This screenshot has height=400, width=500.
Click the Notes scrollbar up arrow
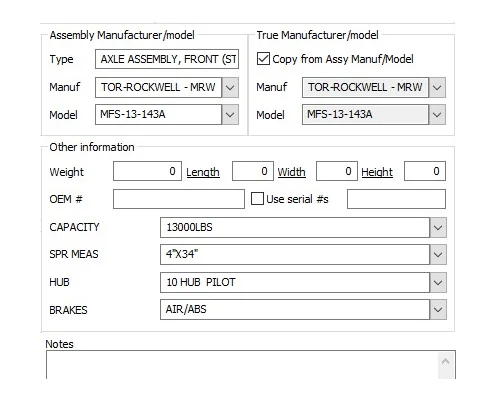pyautogui.click(x=446, y=361)
